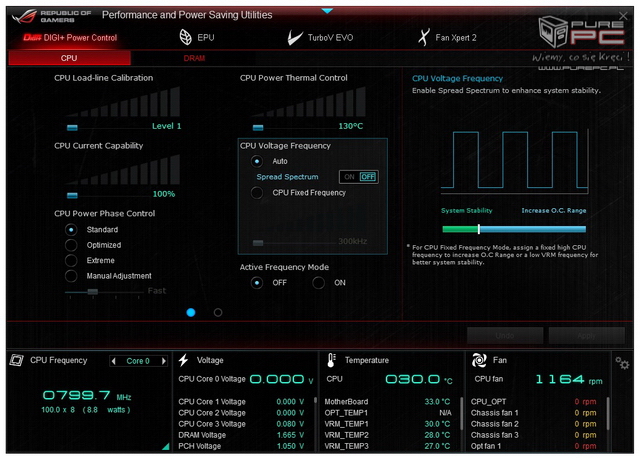Select Standard power phase control

coord(71,229)
